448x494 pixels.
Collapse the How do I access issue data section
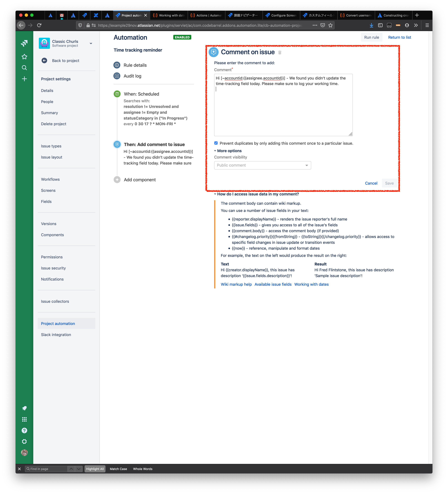click(256, 194)
